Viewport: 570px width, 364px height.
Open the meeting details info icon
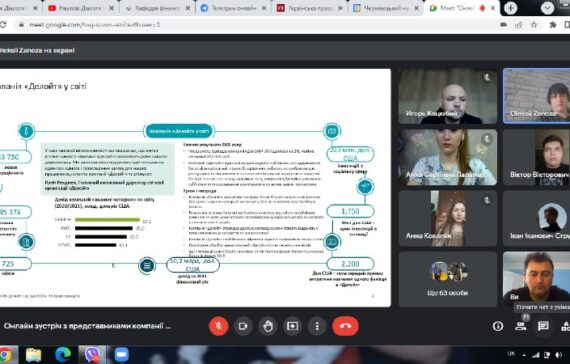click(498, 326)
